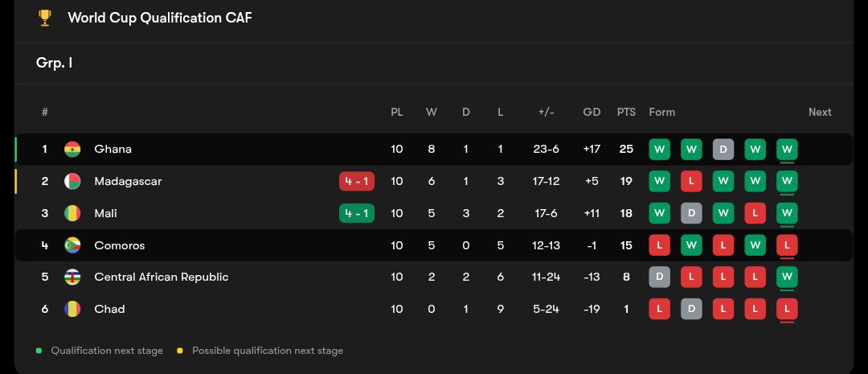Sort the table by GD column header
The image size is (868, 374).
coord(592,112)
